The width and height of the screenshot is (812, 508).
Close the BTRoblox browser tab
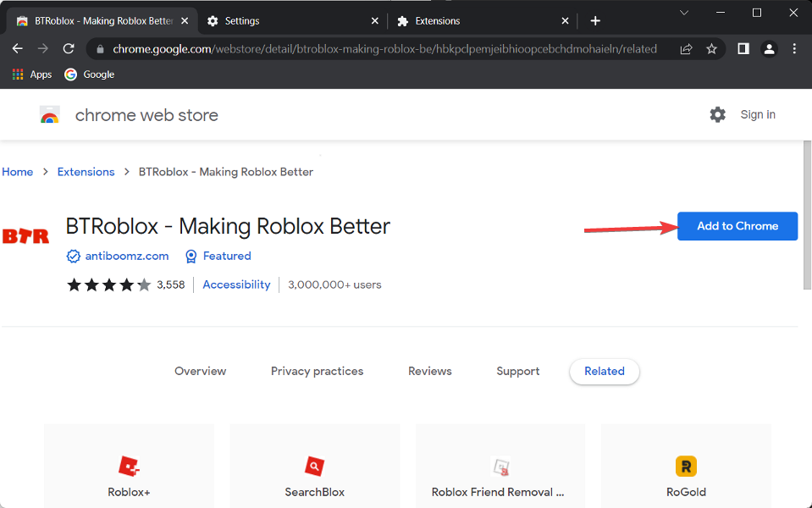(x=185, y=20)
